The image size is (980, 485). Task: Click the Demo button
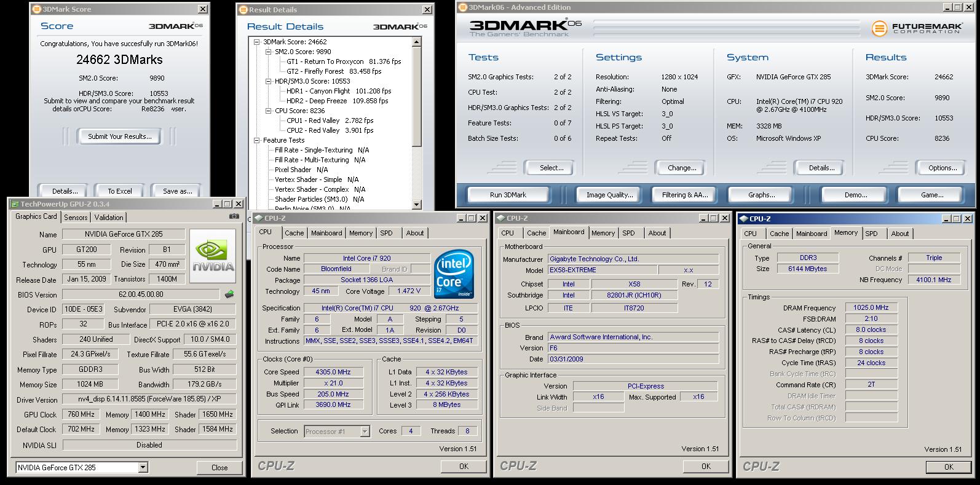855,195
